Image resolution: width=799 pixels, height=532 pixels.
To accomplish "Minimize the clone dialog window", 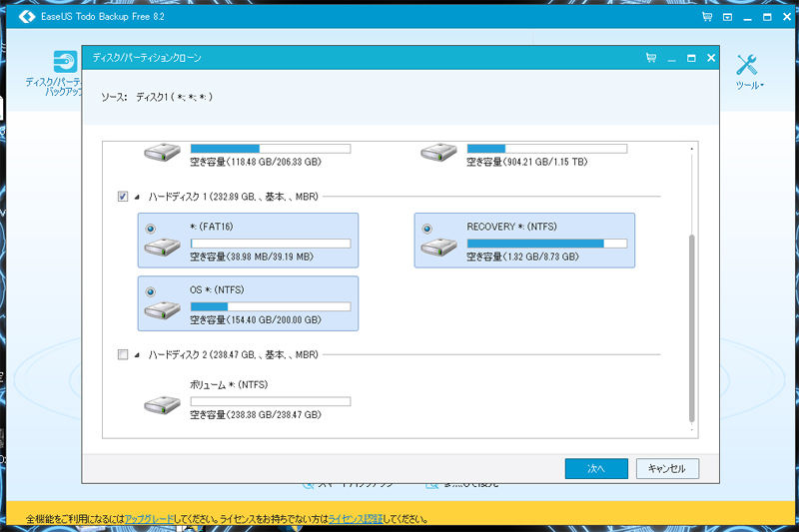I will 671,59.
